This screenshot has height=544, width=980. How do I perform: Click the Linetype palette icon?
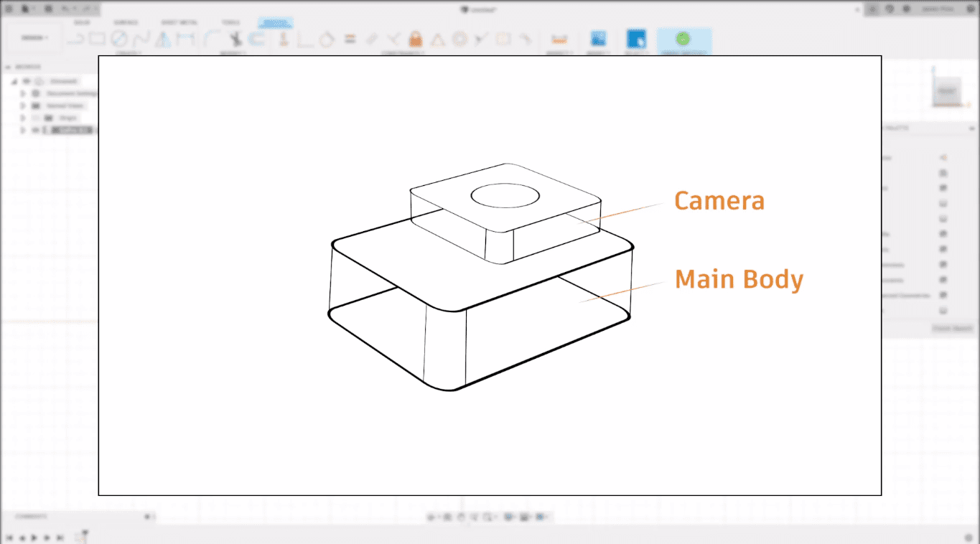click(x=943, y=158)
